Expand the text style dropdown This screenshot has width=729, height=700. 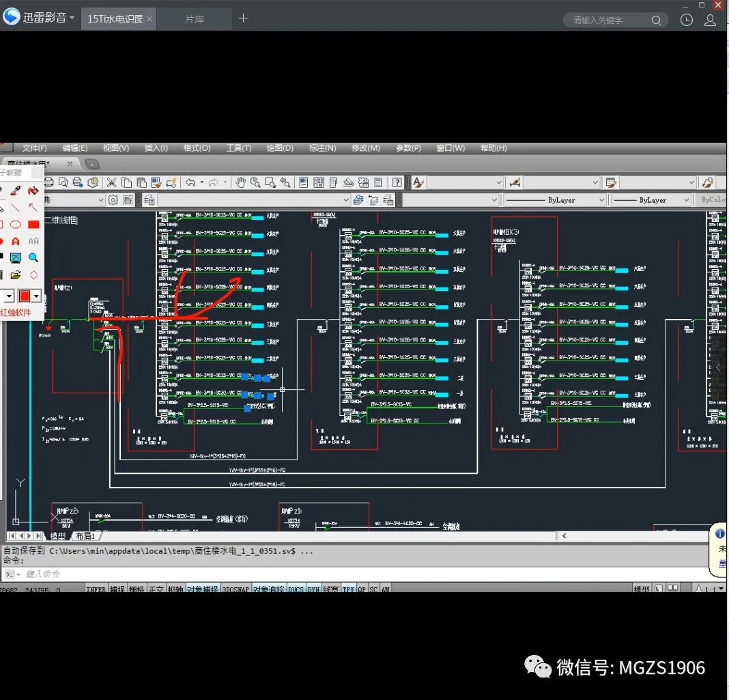(x=499, y=183)
